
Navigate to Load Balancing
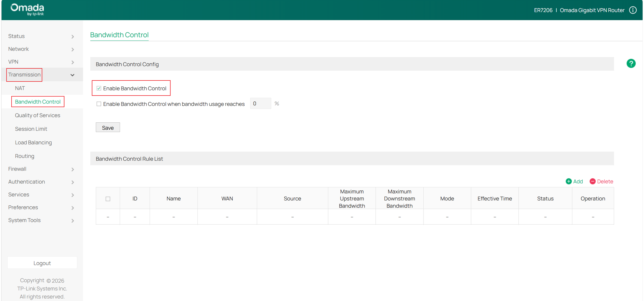[x=33, y=142]
